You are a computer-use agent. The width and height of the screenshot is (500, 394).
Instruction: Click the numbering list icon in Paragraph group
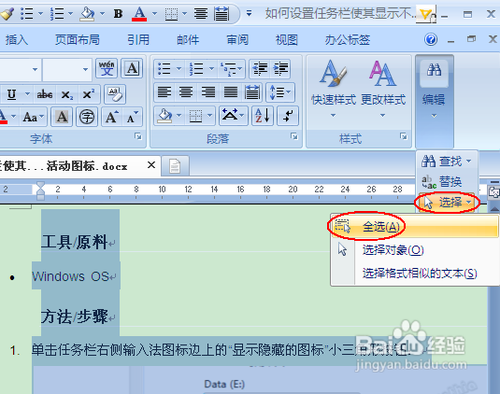pos(197,69)
